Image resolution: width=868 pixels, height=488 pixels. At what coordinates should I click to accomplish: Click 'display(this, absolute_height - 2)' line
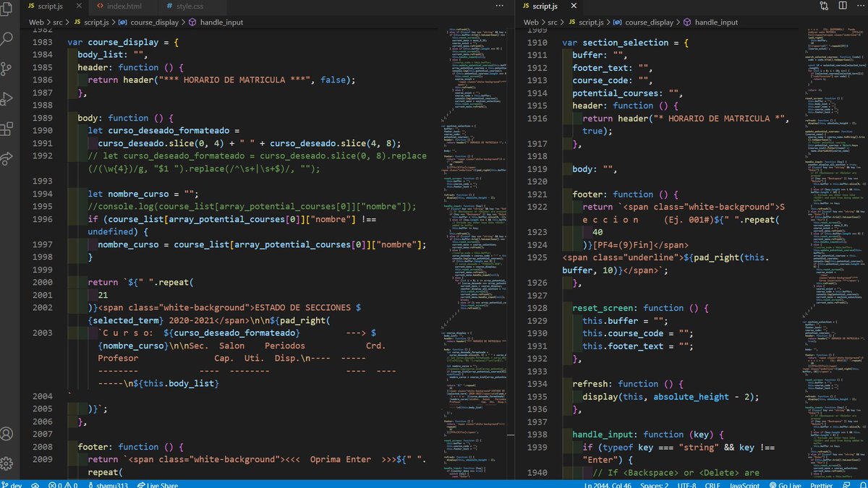pyautogui.click(x=670, y=396)
